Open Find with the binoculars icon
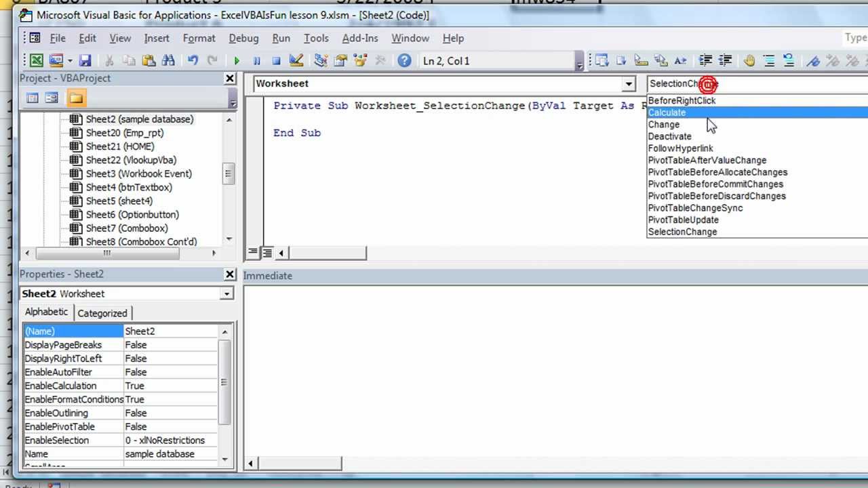The height and width of the screenshot is (488, 868). coord(168,61)
